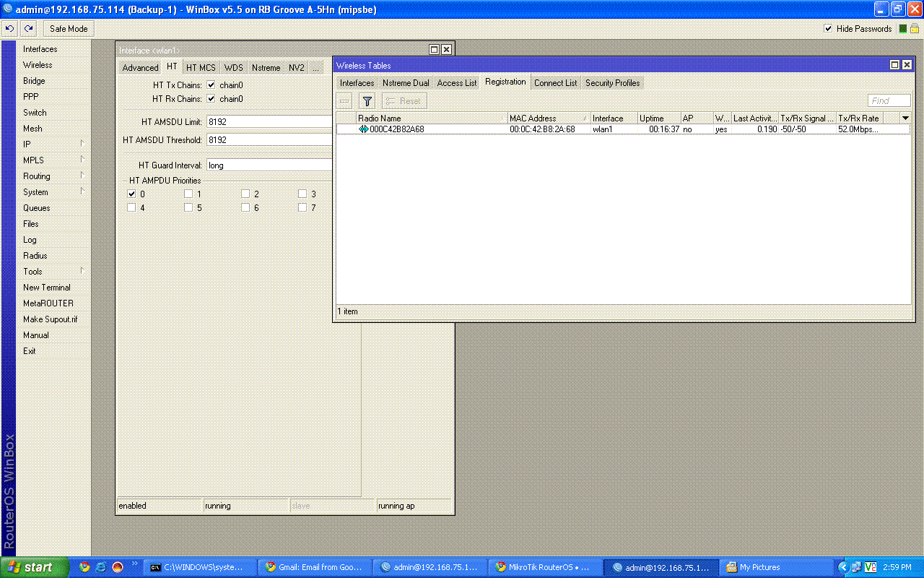This screenshot has height=578, width=924.
Task: Expand the Tools submenu in sidebar
Action: [82, 271]
